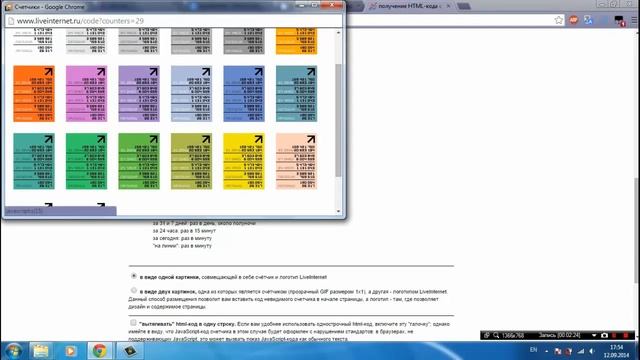The width and height of the screenshot is (640, 360).
Task: Open the network signal tray icon
Action: tap(581, 351)
